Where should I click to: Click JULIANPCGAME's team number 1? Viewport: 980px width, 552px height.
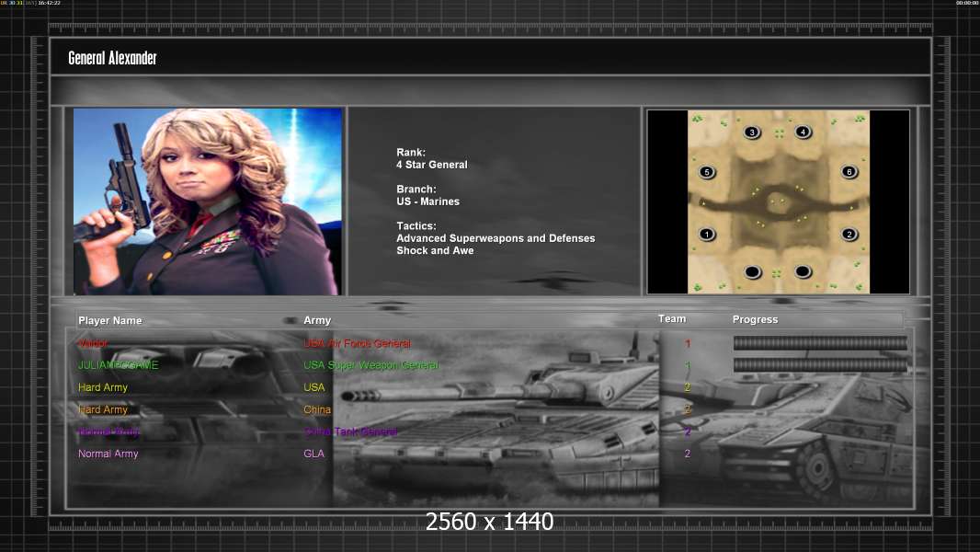pyautogui.click(x=688, y=365)
